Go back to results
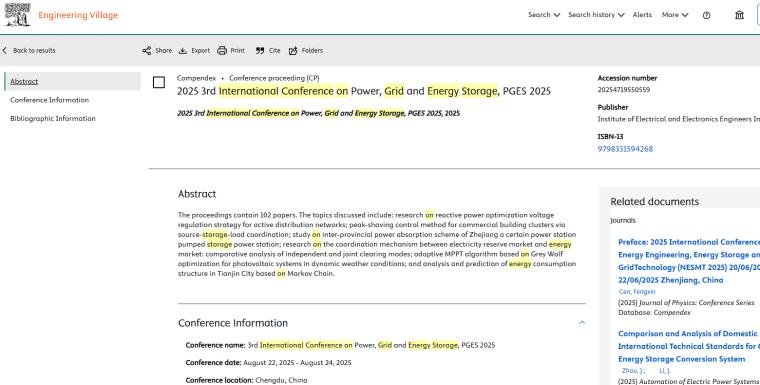The image size is (760, 385). pos(29,50)
